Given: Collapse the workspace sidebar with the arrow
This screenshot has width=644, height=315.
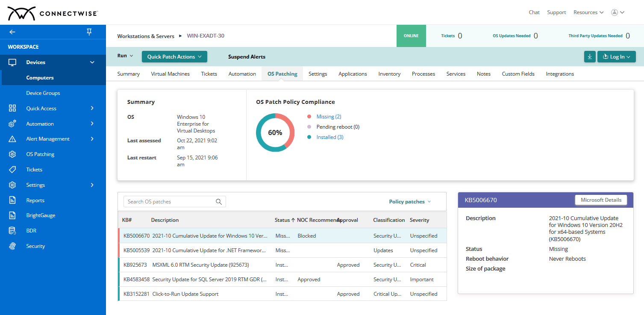Looking at the screenshot, I should (12, 32).
